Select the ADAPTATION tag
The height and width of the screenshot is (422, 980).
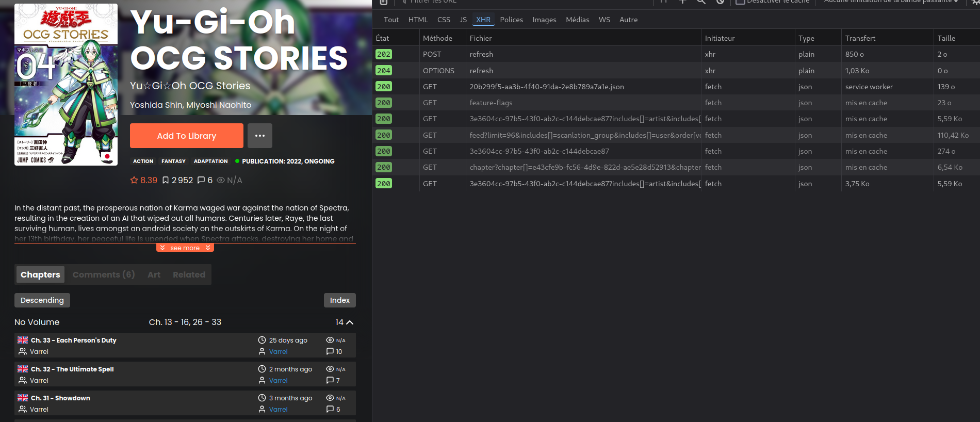[x=211, y=161]
